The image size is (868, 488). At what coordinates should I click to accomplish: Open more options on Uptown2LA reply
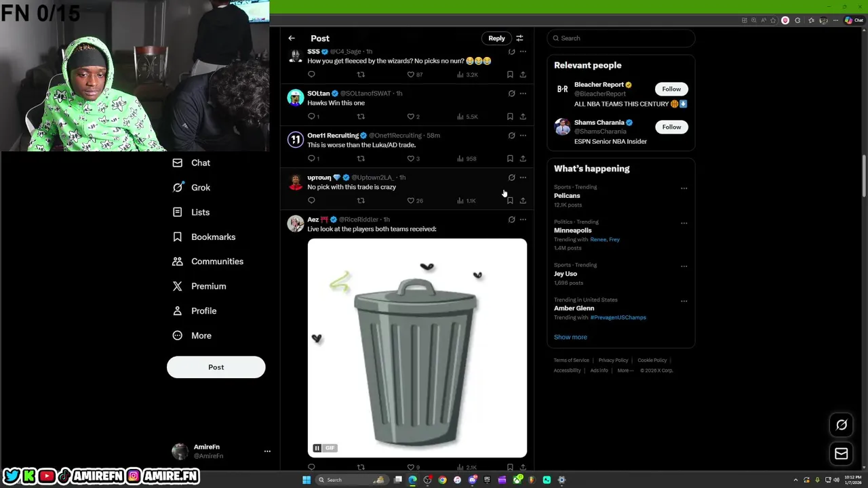pos(523,178)
